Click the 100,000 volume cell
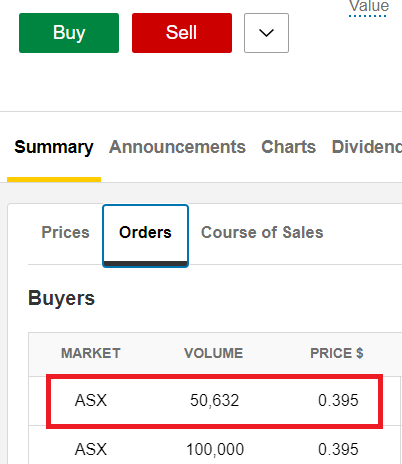Viewport: 402px width, 464px height. (x=215, y=449)
